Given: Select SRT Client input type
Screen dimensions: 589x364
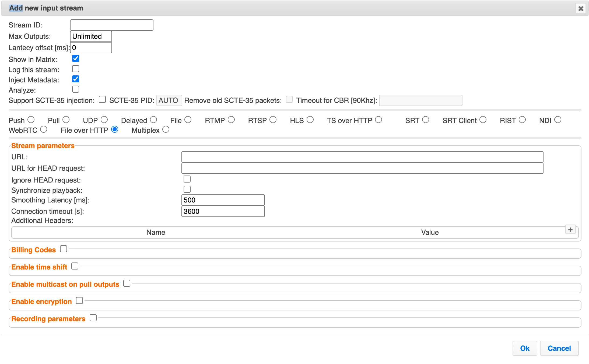Looking at the screenshot, I should coord(483,120).
